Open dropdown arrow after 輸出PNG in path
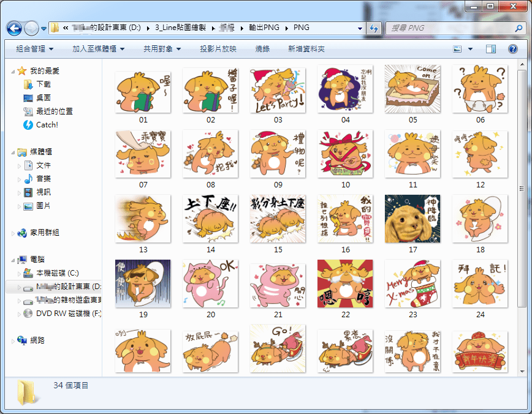532x414 pixels. pyautogui.click(x=287, y=28)
